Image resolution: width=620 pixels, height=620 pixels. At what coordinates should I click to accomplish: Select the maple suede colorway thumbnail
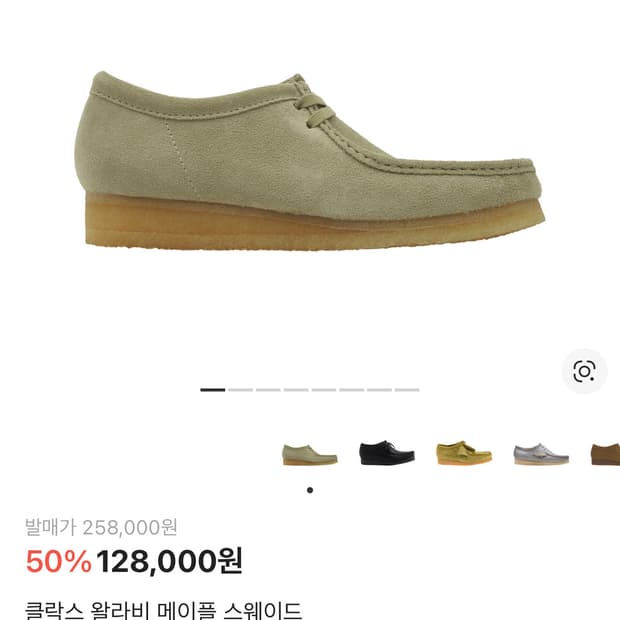[x=310, y=455]
